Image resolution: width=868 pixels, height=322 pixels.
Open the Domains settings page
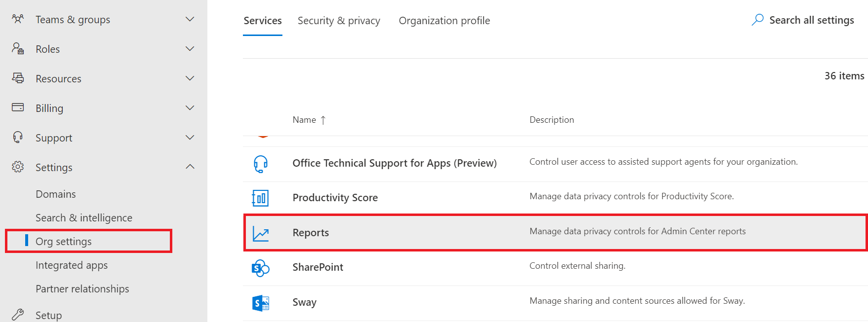click(x=56, y=194)
